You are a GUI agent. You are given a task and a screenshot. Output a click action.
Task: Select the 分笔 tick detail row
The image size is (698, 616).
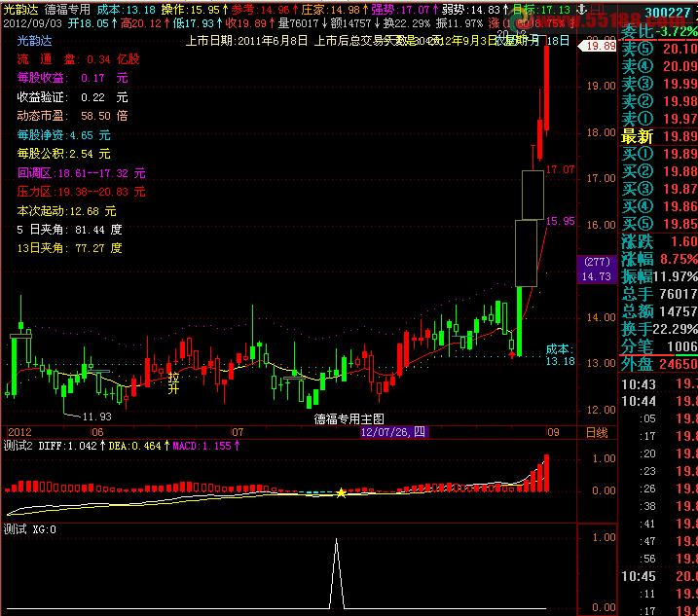659,346
